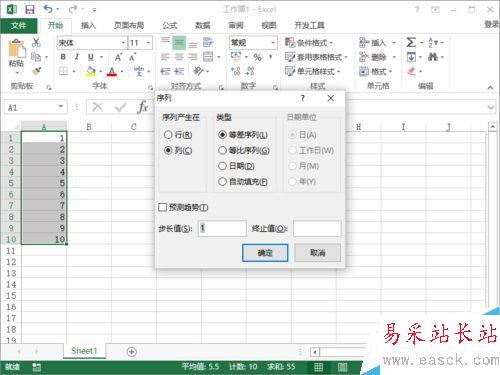Open 单元格样式 cell styles dropdown
This screenshot has height=375, width=500.
313,71
